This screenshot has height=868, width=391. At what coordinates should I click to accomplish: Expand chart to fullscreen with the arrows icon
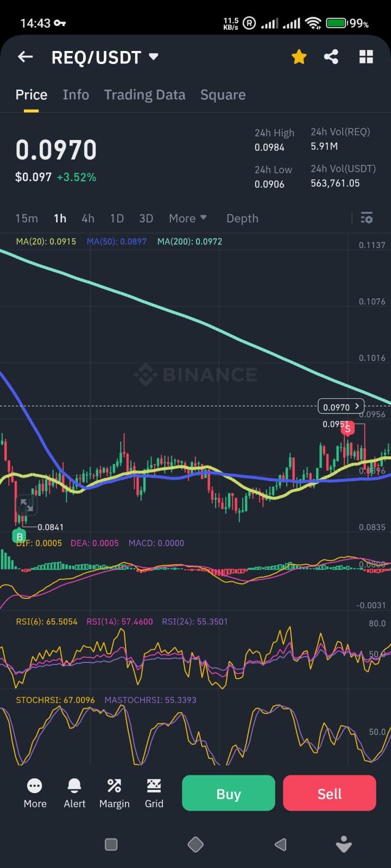pos(26,505)
